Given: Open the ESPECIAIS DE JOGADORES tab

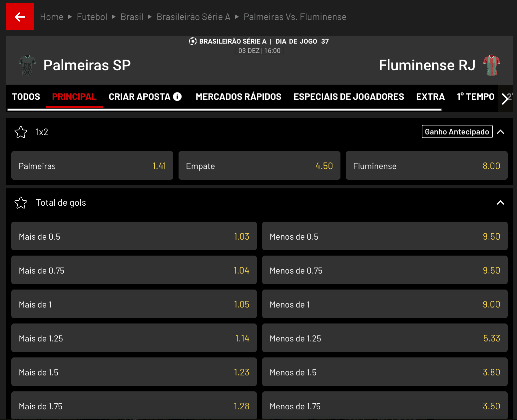Looking at the screenshot, I should (x=349, y=97).
